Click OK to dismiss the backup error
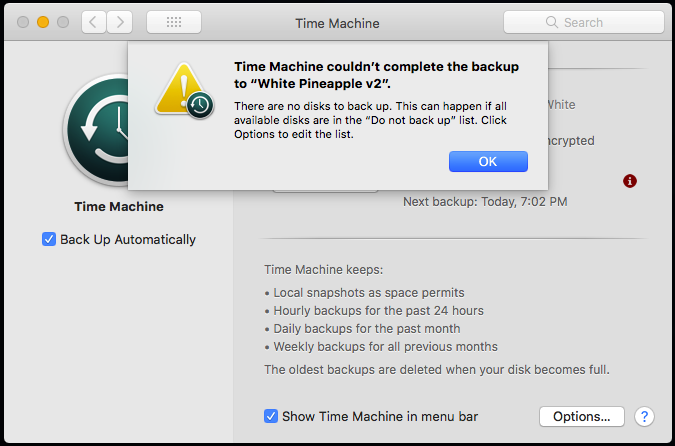 coord(488,161)
